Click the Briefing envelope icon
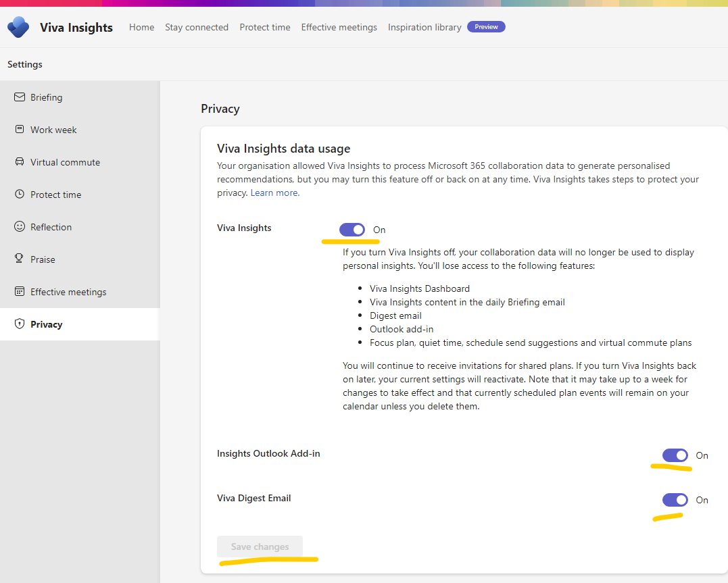The width and height of the screenshot is (728, 583). coord(20,97)
